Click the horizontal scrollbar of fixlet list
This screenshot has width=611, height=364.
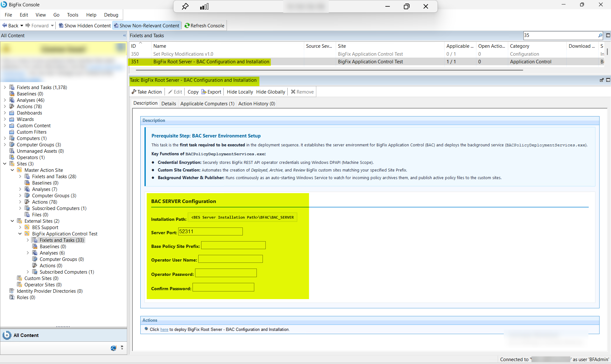[x=329, y=70]
